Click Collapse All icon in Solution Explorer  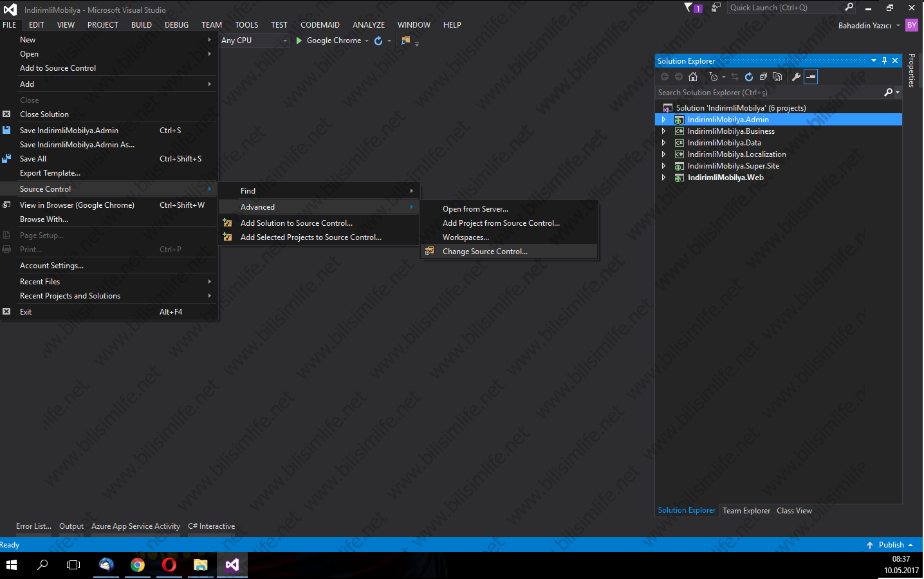tap(763, 77)
